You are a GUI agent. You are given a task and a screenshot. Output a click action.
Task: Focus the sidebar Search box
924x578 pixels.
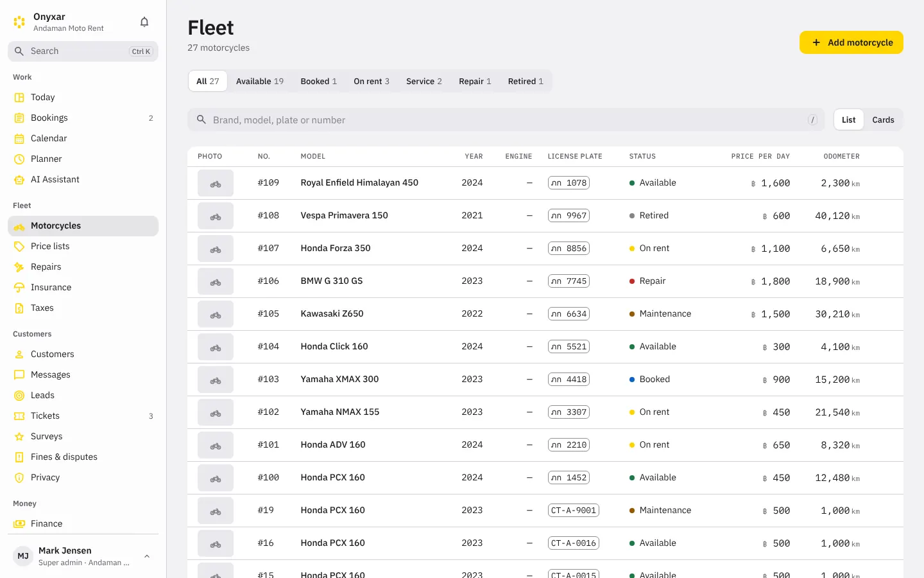(83, 51)
